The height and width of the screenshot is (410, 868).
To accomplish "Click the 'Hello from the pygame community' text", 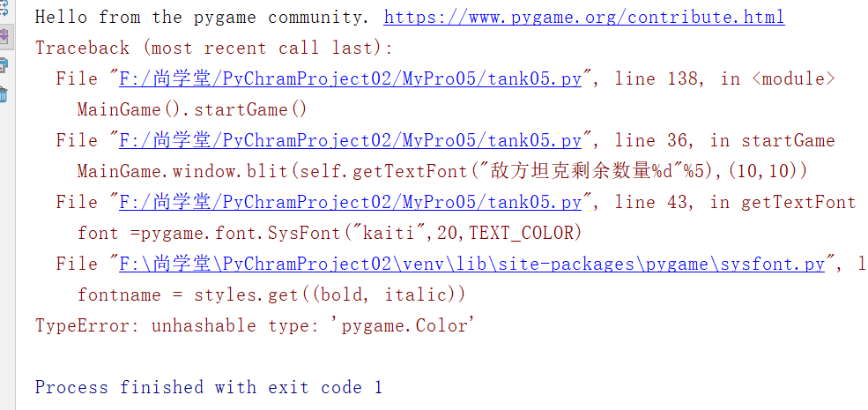I will 203,18.
